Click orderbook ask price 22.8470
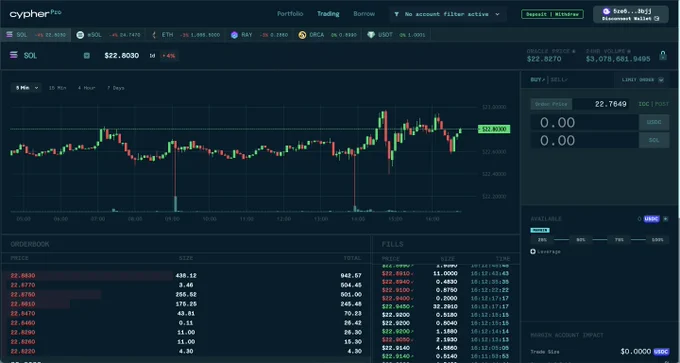 click(x=23, y=313)
